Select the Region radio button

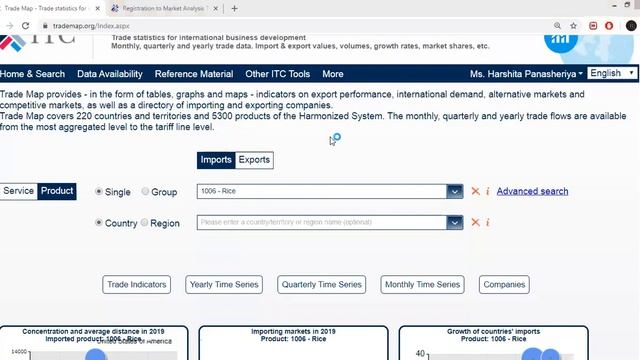pyautogui.click(x=144, y=222)
